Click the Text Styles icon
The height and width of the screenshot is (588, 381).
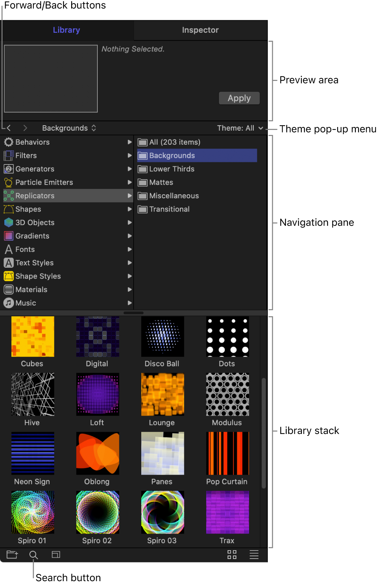(9, 263)
